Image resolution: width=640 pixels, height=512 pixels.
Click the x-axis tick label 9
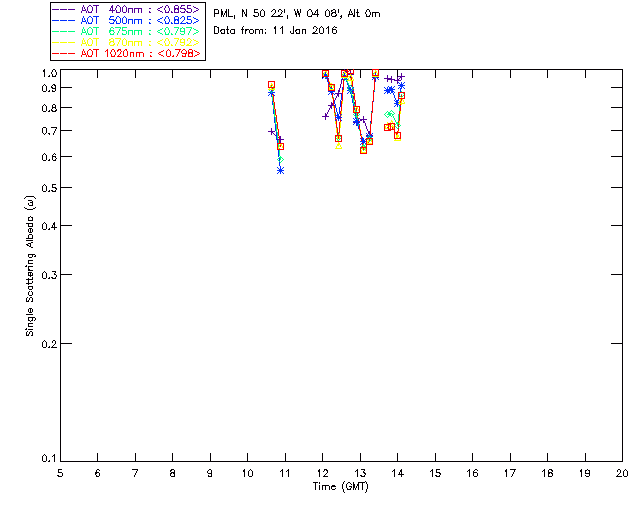pos(210,473)
